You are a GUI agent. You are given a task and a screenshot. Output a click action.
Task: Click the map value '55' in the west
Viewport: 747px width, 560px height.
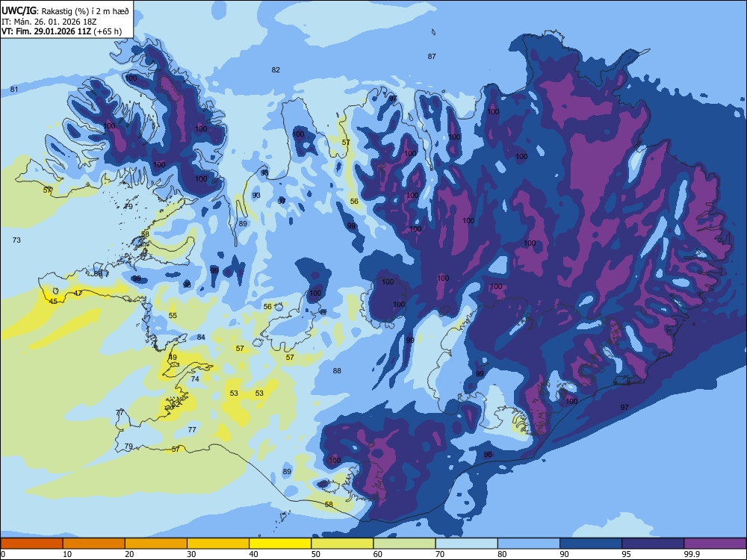tap(173, 316)
